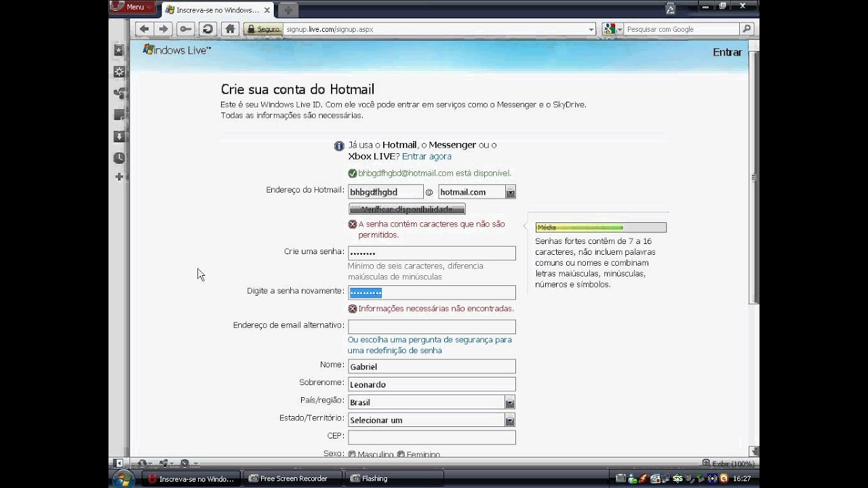Screen dimensions: 868x488
Task: Click the Crie uma senha password field
Action: (432, 253)
